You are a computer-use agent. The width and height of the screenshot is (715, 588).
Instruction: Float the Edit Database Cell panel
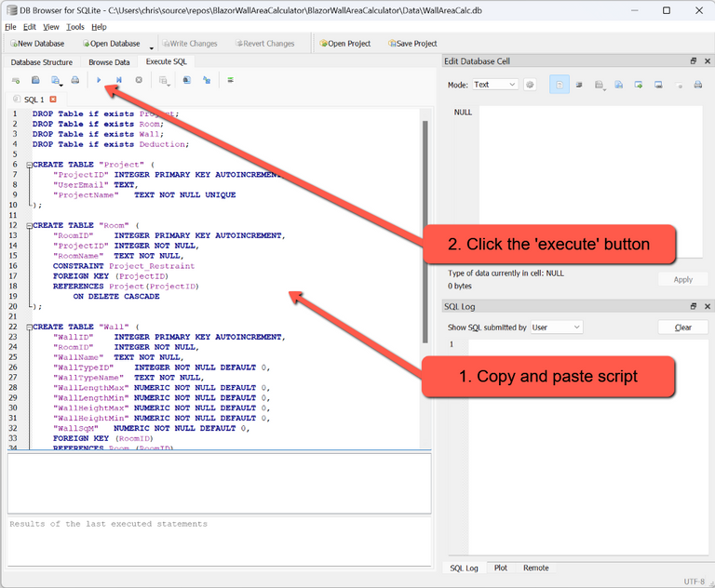(693, 61)
